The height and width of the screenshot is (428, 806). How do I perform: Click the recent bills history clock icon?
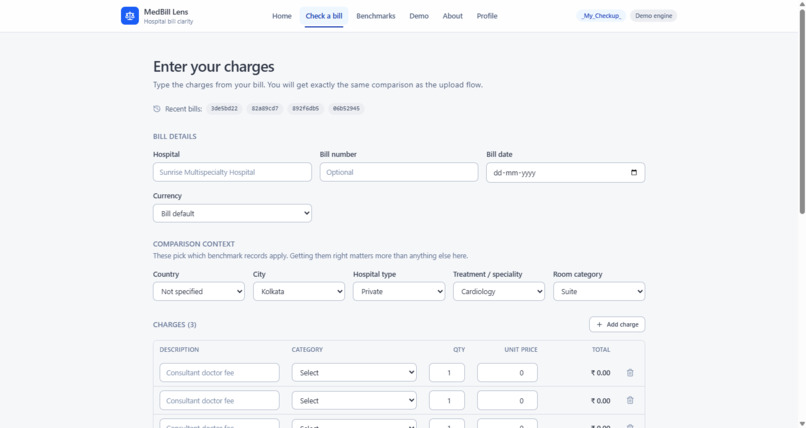pyautogui.click(x=157, y=109)
